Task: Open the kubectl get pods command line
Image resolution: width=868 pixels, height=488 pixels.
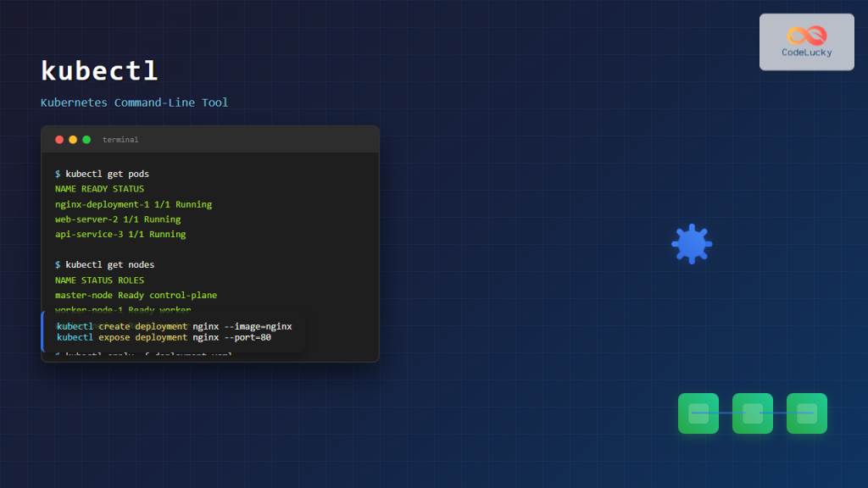Action: point(102,173)
